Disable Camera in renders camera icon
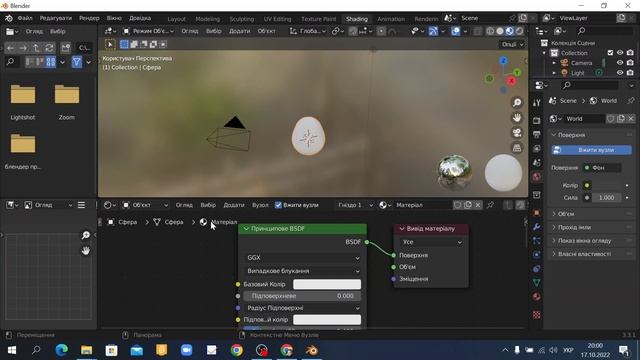 coord(630,63)
